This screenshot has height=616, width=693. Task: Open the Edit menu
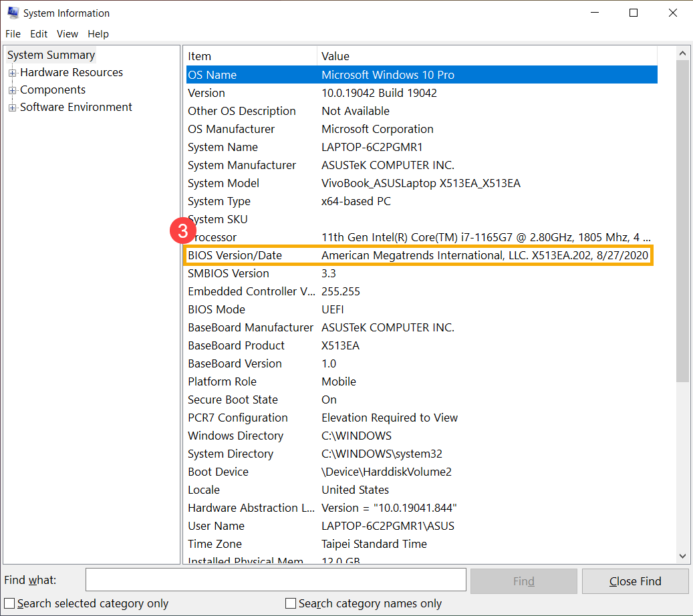(x=39, y=34)
